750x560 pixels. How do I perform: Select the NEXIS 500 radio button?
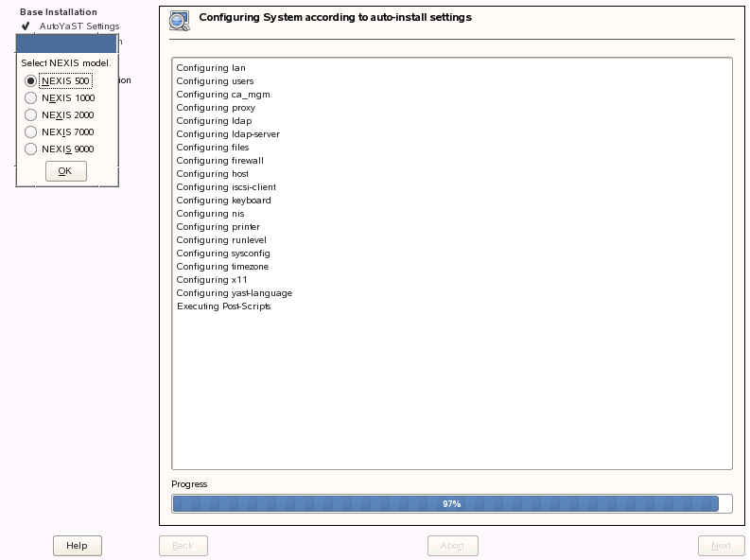click(31, 80)
